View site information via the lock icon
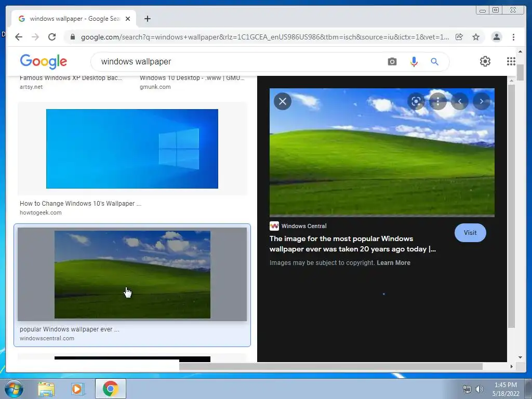Viewport: 532px width, 399px height. coord(72,37)
